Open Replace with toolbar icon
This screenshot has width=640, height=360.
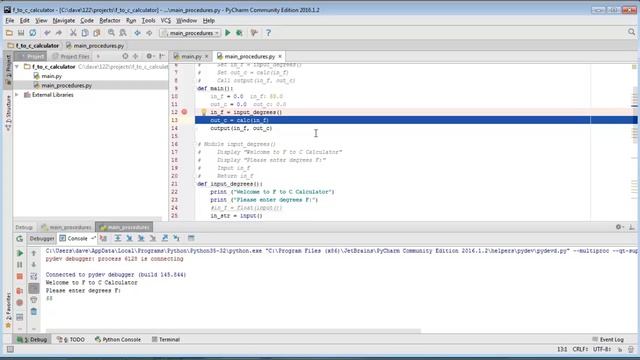[x=123, y=33]
